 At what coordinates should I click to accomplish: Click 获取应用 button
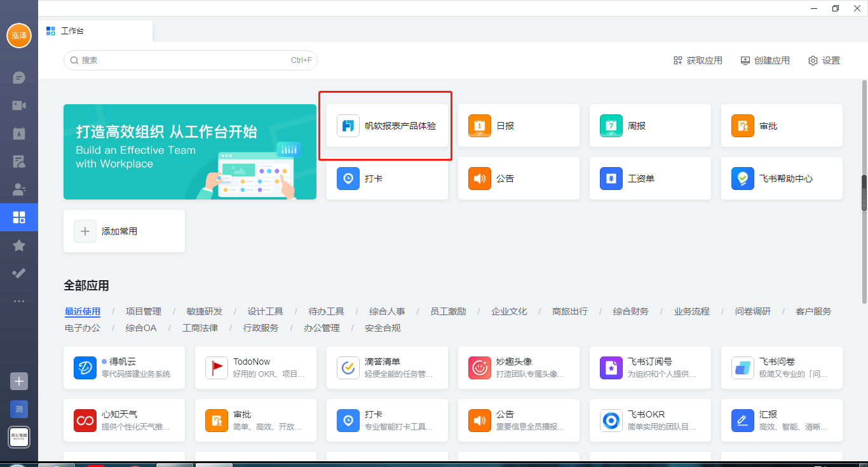click(698, 60)
